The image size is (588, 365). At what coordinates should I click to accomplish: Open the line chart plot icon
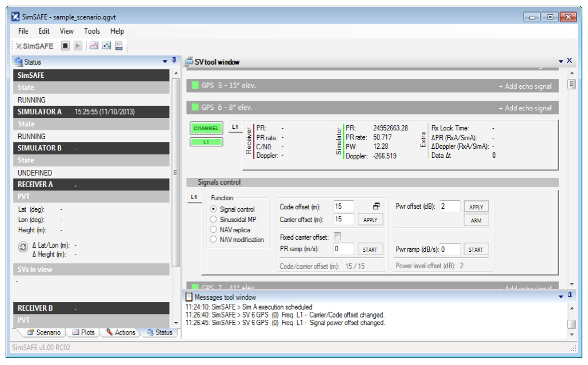(94, 46)
